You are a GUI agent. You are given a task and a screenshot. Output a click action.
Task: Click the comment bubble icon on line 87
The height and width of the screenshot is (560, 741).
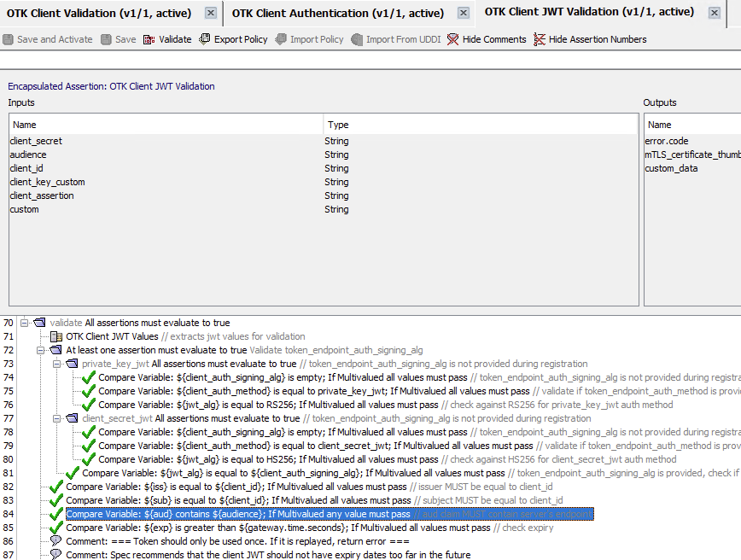pyautogui.click(x=55, y=554)
